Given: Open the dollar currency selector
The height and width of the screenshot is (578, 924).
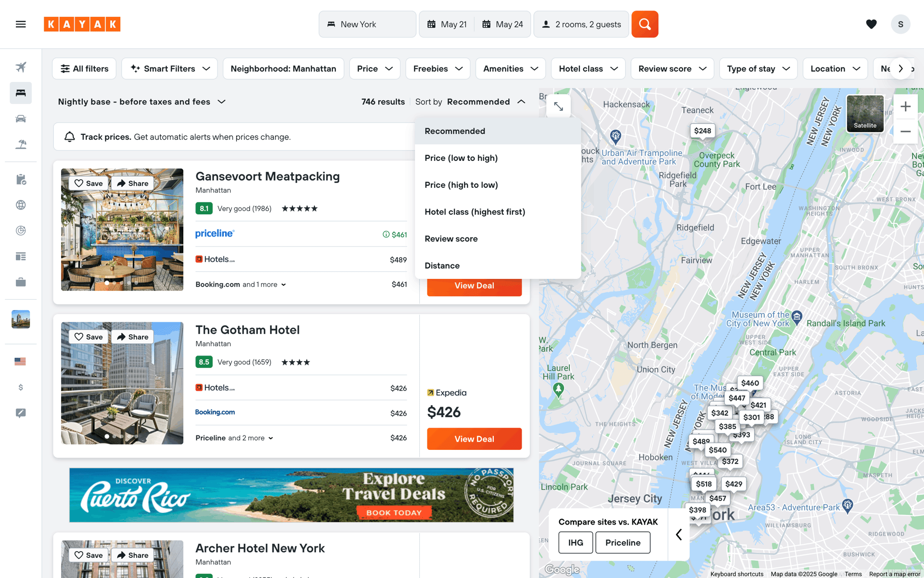Looking at the screenshot, I should (x=21, y=387).
